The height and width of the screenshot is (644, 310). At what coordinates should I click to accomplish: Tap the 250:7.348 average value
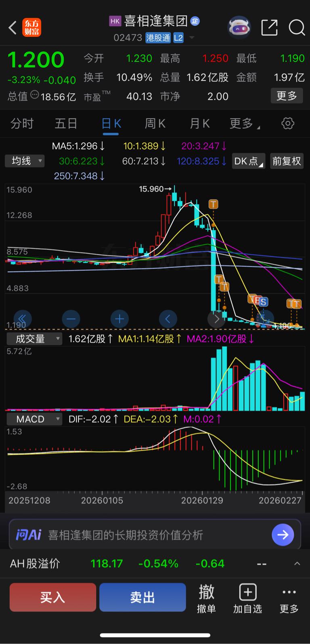pyautogui.click(x=80, y=176)
